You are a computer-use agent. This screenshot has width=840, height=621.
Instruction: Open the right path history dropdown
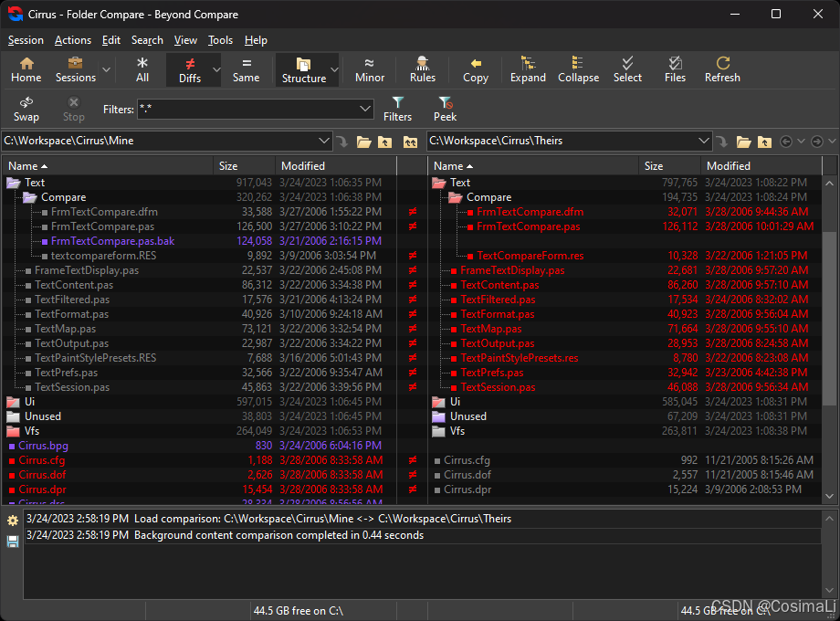(703, 141)
